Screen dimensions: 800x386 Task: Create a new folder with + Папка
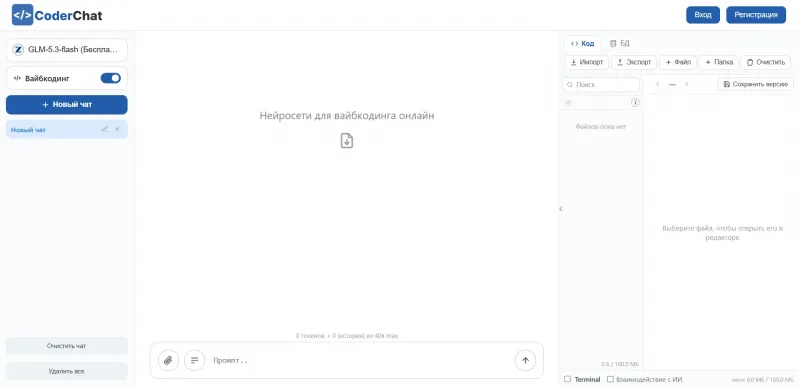pyautogui.click(x=719, y=62)
